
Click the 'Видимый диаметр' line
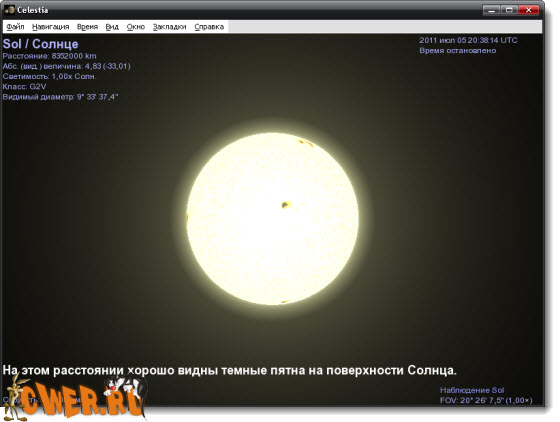point(60,97)
